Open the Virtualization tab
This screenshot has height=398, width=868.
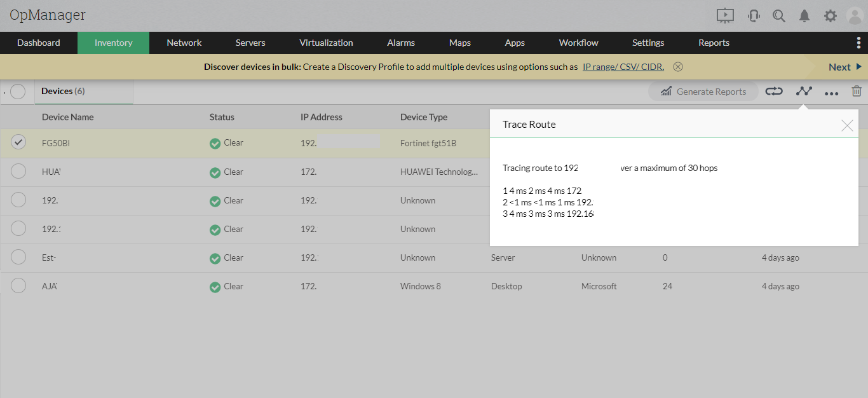(x=326, y=43)
